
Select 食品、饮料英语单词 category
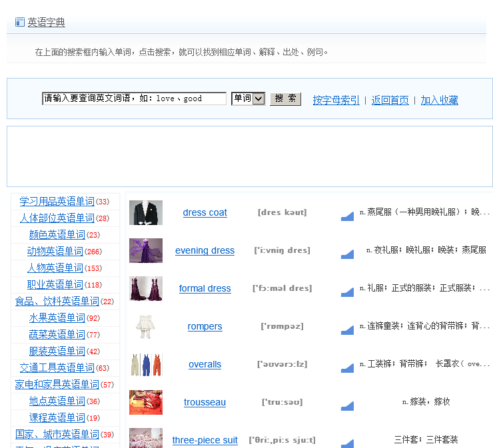(x=57, y=302)
